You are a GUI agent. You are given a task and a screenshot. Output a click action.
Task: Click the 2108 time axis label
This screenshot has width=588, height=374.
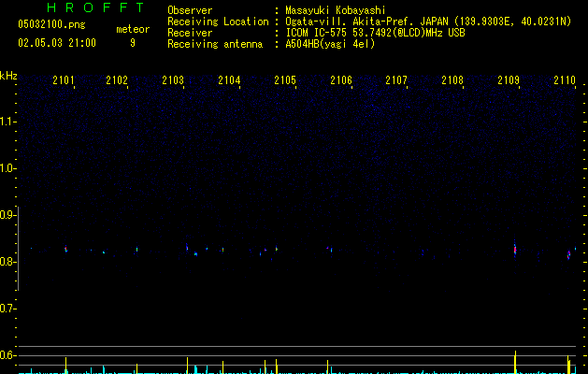coord(452,79)
